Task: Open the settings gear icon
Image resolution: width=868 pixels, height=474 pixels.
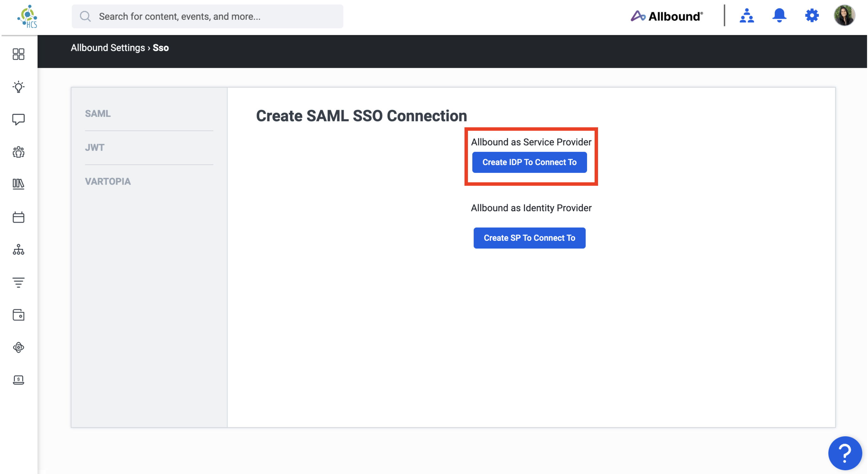Action: tap(811, 15)
